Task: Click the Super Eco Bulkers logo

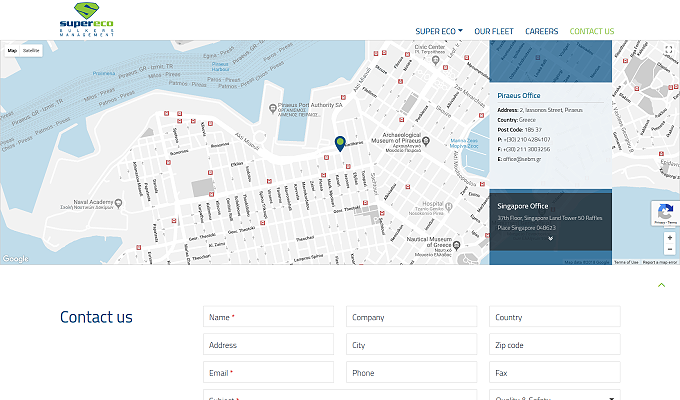Action: (x=87, y=19)
